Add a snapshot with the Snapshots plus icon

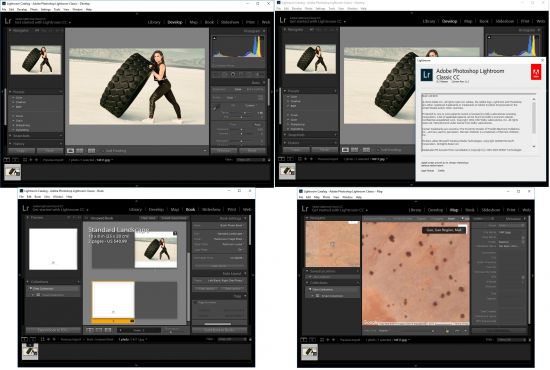coord(61,136)
